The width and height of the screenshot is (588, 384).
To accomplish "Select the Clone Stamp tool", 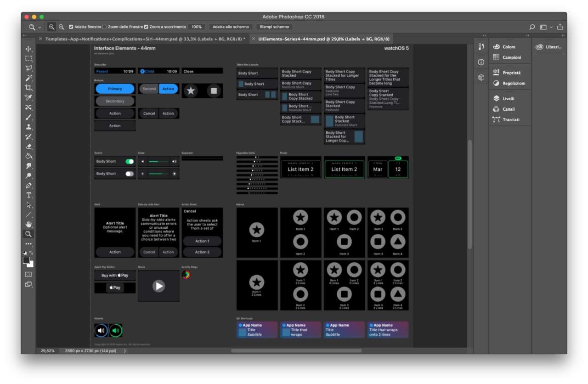I will point(28,127).
